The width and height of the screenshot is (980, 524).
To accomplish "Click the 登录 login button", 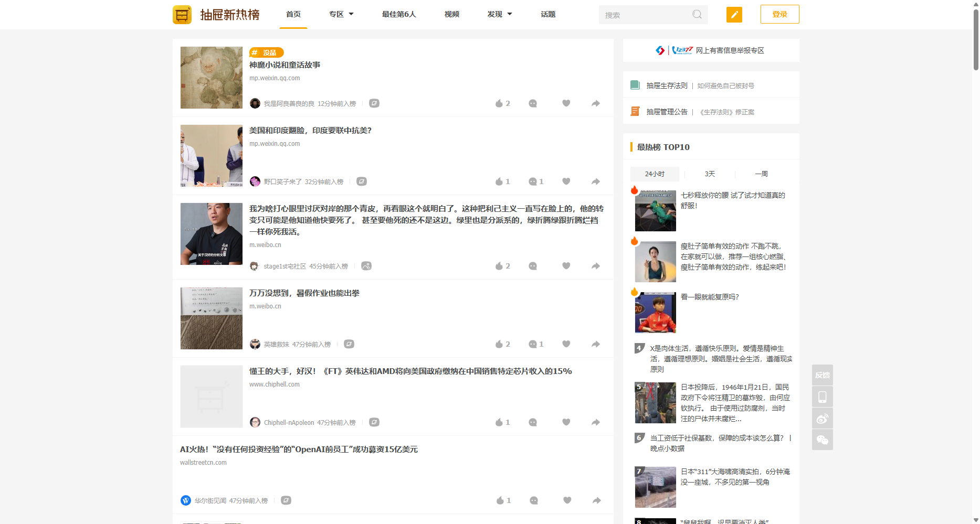I will [779, 14].
